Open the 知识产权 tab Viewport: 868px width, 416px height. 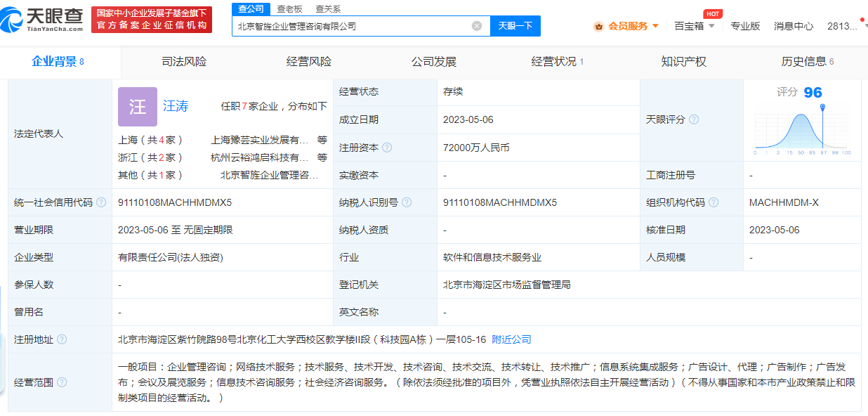click(684, 62)
